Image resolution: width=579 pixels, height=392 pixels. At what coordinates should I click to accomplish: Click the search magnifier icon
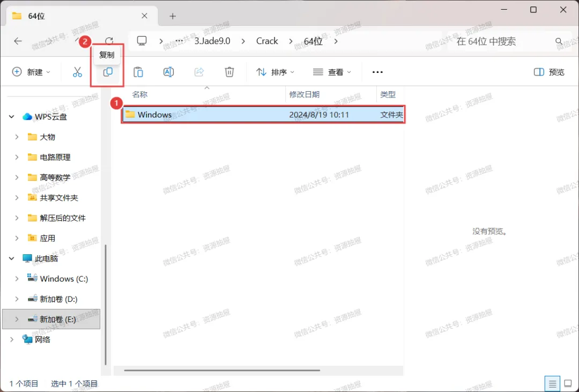point(559,41)
